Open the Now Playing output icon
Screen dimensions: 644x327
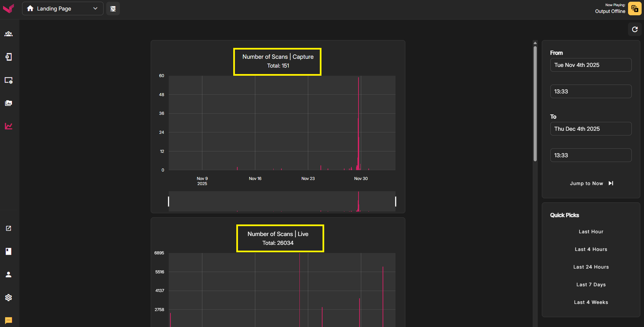(634, 8)
